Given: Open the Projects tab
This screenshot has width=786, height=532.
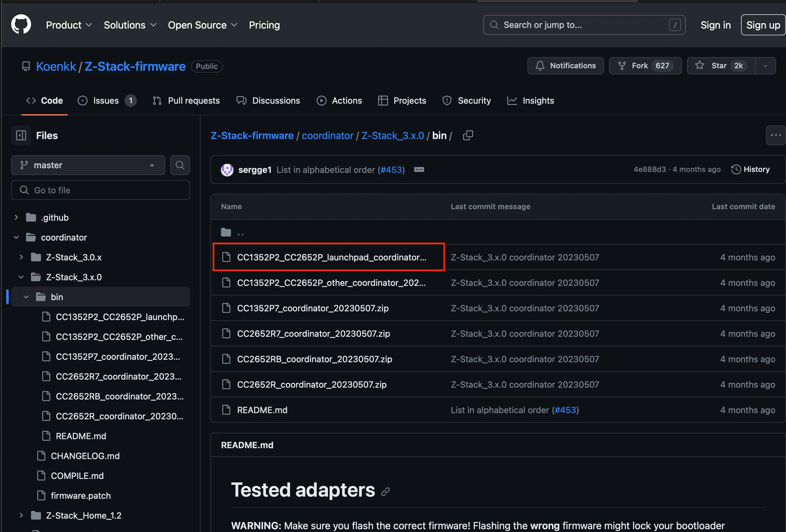Looking at the screenshot, I should coord(402,101).
